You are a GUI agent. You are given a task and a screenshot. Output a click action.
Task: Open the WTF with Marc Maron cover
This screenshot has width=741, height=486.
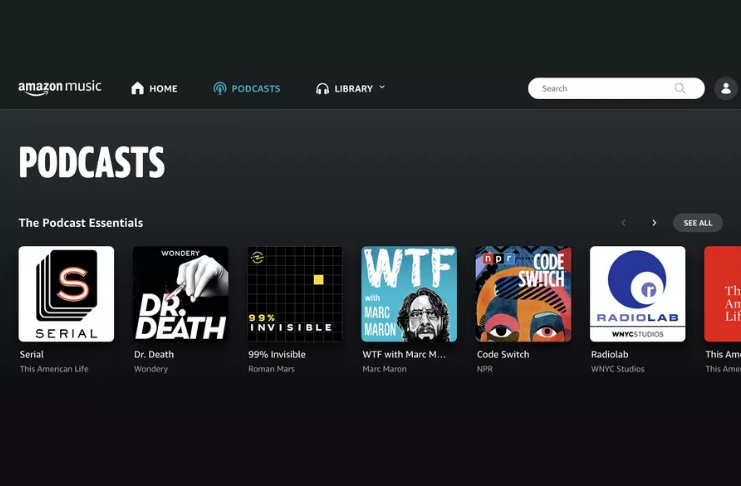(409, 294)
